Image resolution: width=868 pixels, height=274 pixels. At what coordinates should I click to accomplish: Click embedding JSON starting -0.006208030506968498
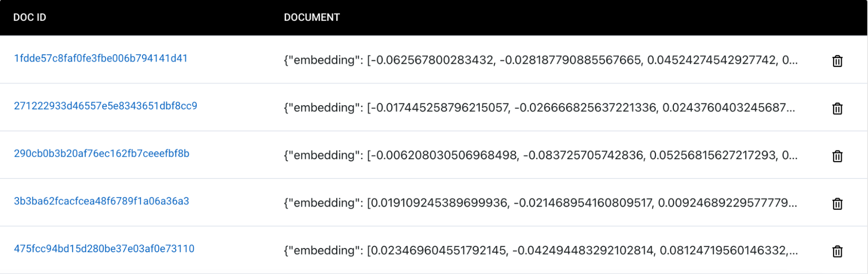(x=541, y=155)
